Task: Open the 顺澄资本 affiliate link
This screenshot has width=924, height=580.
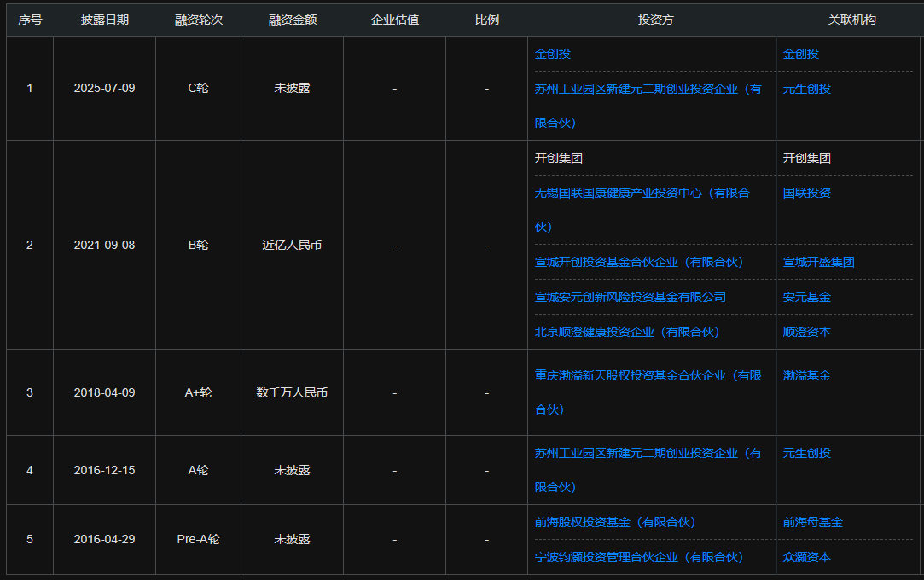Action: pos(806,332)
